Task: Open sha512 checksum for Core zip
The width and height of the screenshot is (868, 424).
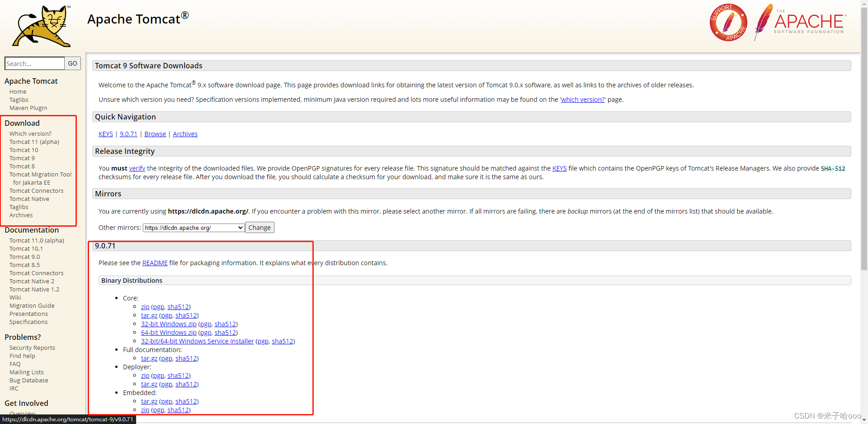Action: 178,307
